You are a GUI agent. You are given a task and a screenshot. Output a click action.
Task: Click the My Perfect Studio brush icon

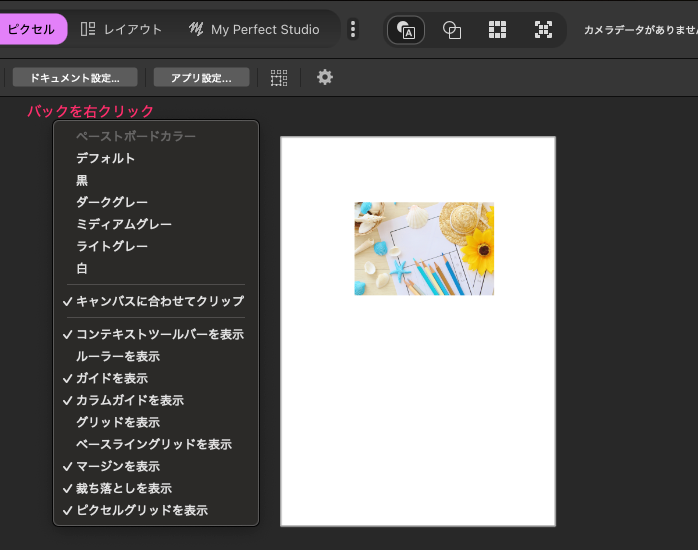click(197, 29)
